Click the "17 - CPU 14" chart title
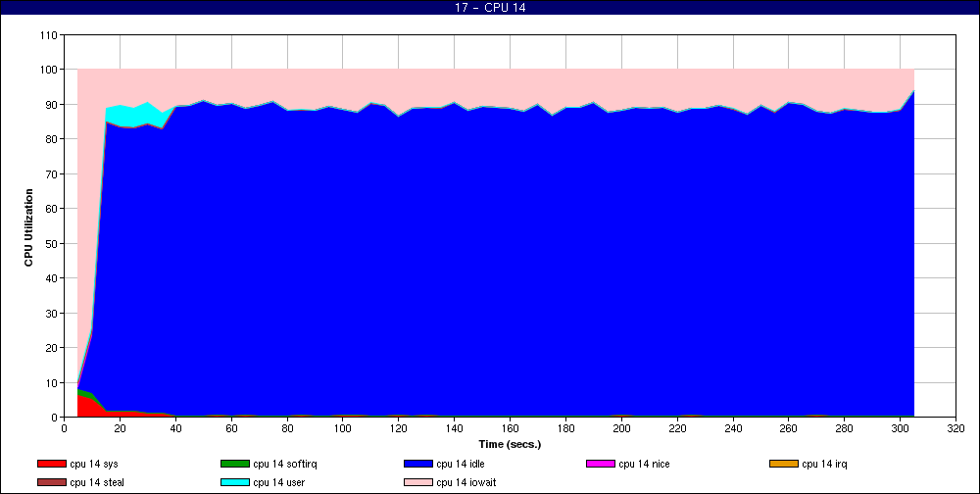 (490, 8)
